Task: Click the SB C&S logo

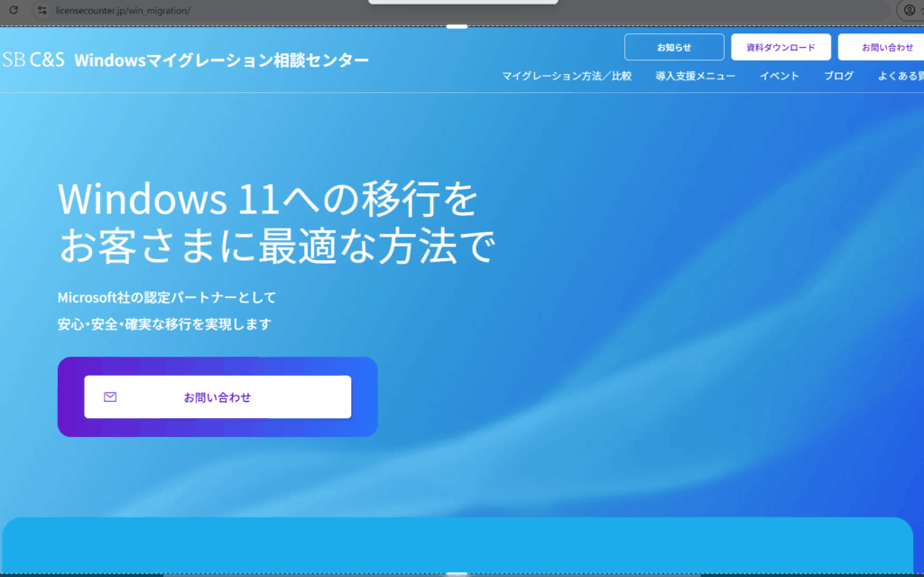Action: 34,60
